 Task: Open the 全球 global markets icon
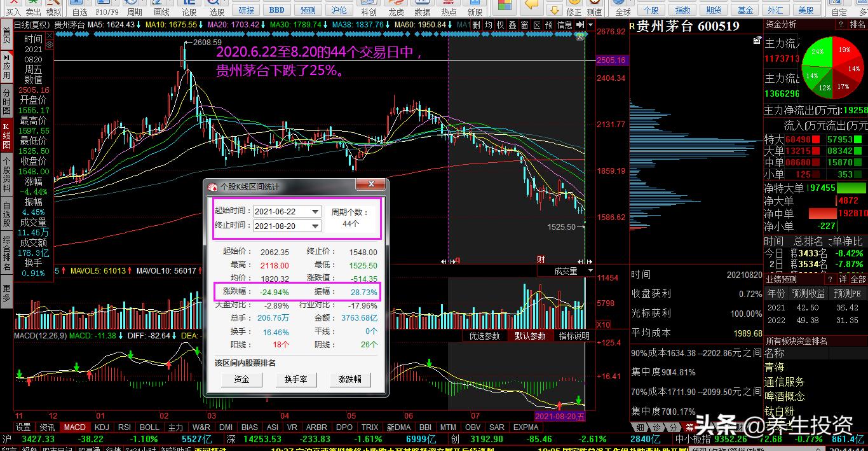[623, 8]
